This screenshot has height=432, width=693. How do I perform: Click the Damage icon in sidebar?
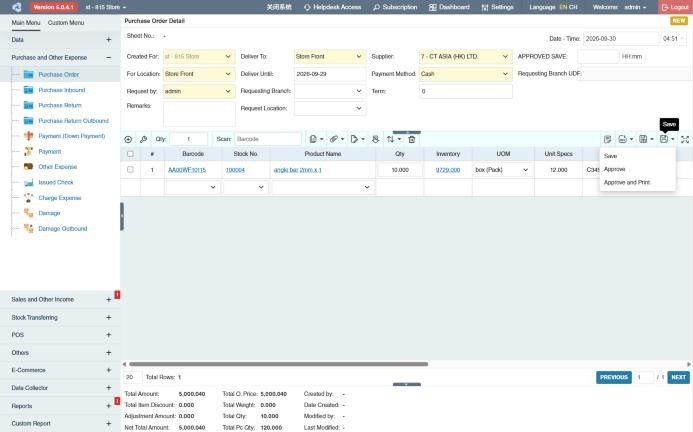(x=28, y=213)
